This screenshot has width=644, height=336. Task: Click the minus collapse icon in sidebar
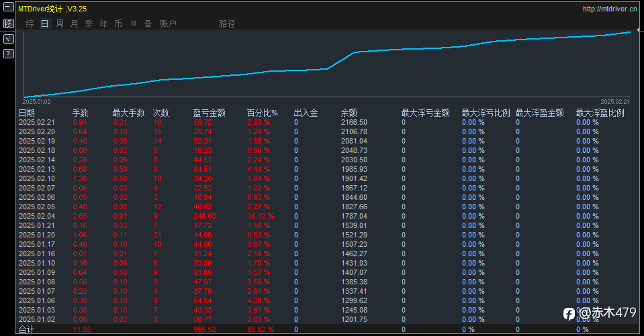(x=8, y=7)
